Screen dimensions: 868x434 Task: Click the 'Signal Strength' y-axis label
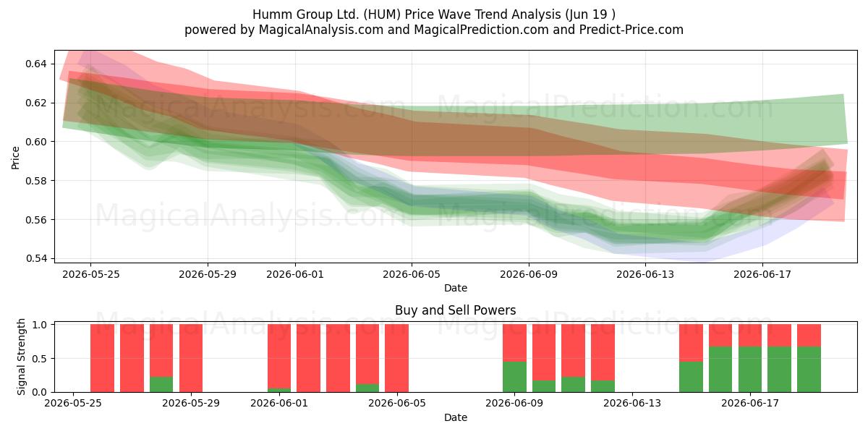[22, 358]
